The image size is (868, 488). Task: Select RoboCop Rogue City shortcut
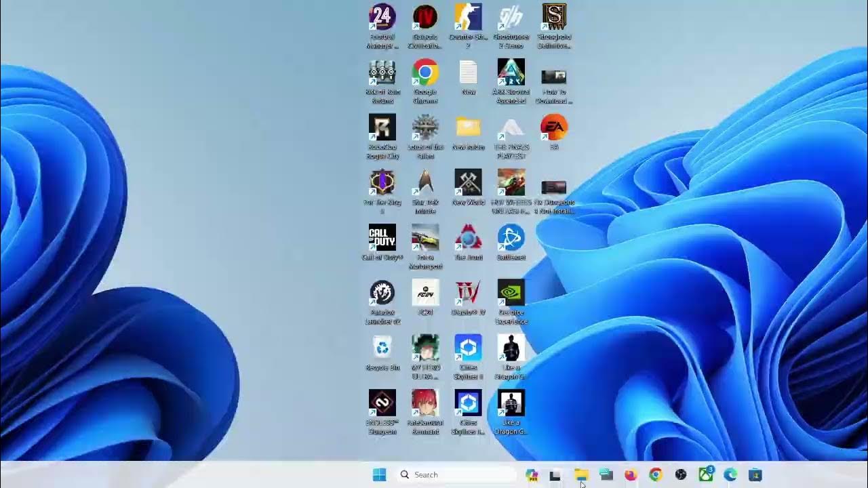pos(382,137)
